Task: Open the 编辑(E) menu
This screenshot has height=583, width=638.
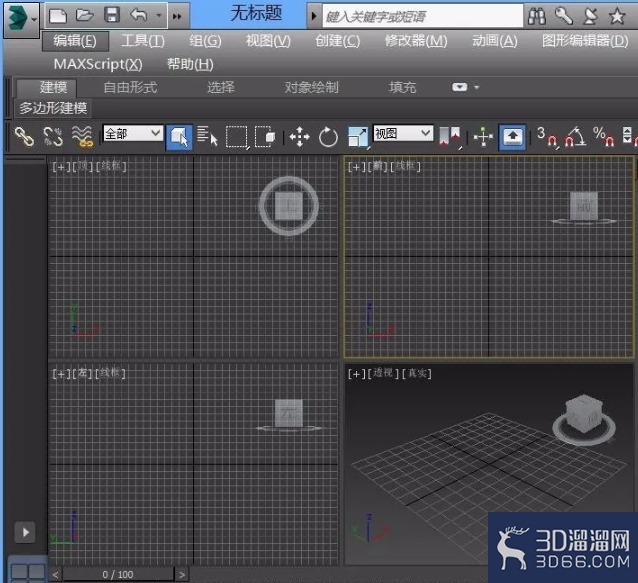Action: 75,41
